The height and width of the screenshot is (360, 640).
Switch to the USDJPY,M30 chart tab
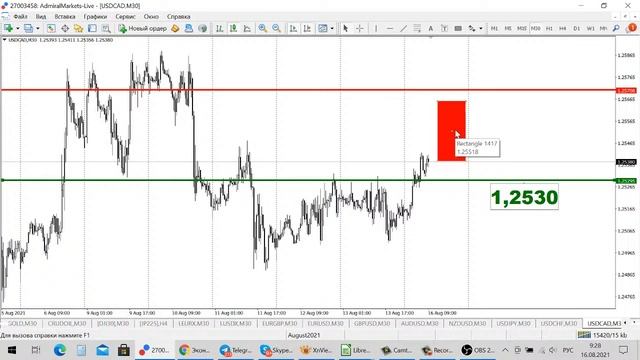[513, 323]
